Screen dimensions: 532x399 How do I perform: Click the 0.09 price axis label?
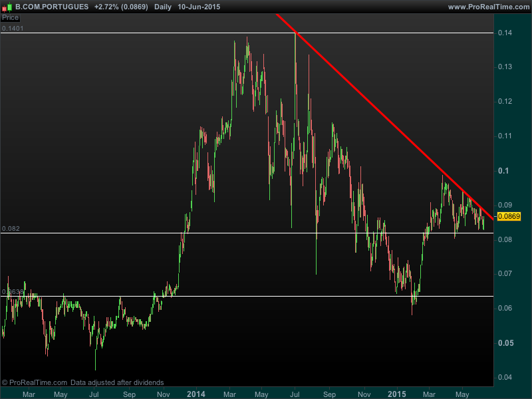click(x=505, y=205)
